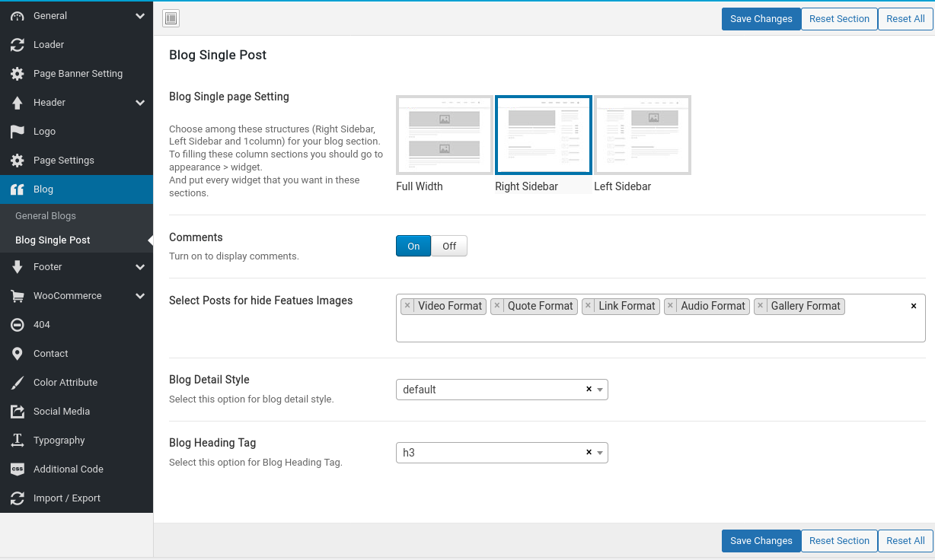Open the Color Attribute section

(76, 383)
